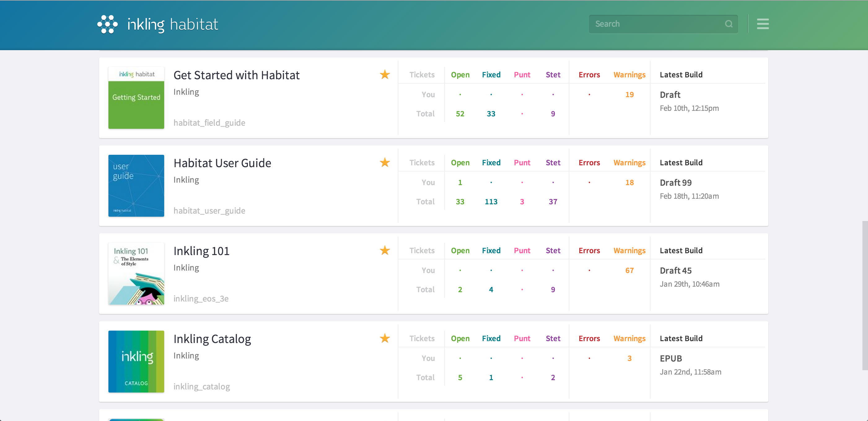Click Fixed header in Habitat User Guide card
This screenshot has height=421, width=868.
click(x=491, y=163)
